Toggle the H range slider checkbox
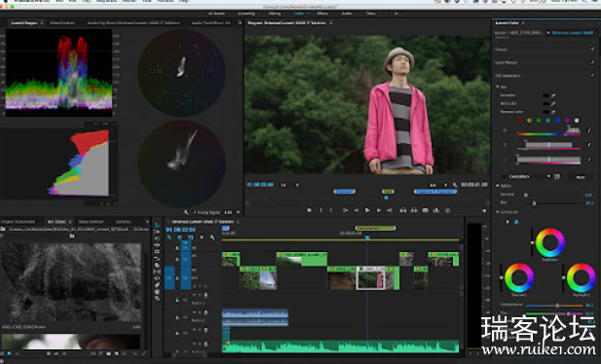601x364 pixels. point(588,130)
